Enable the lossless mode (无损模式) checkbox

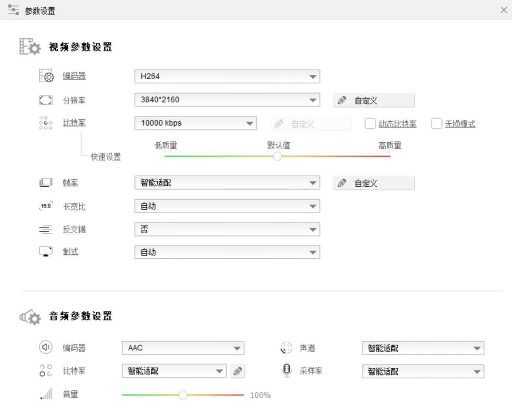coord(437,123)
